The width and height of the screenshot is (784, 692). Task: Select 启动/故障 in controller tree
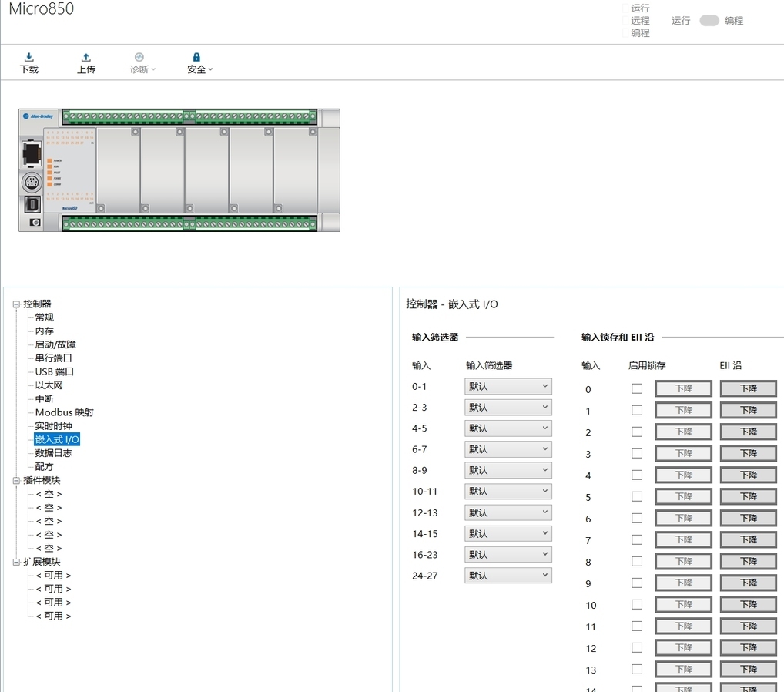pyautogui.click(x=55, y=344)
